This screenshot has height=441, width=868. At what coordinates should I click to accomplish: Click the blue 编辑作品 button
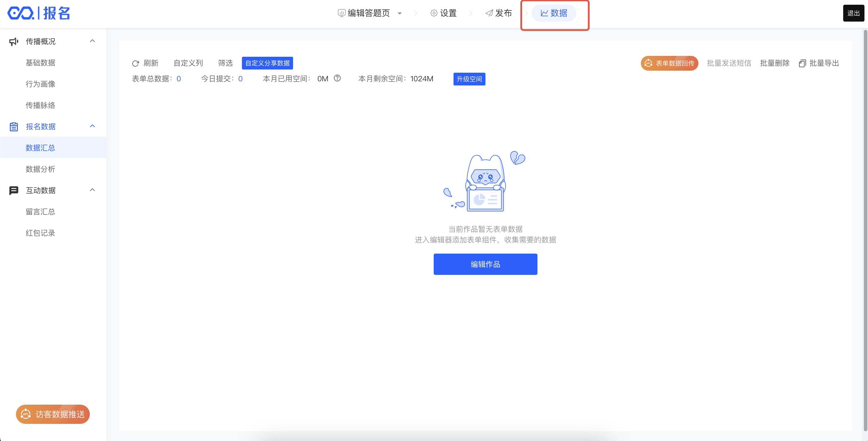(x=485, y=264)
